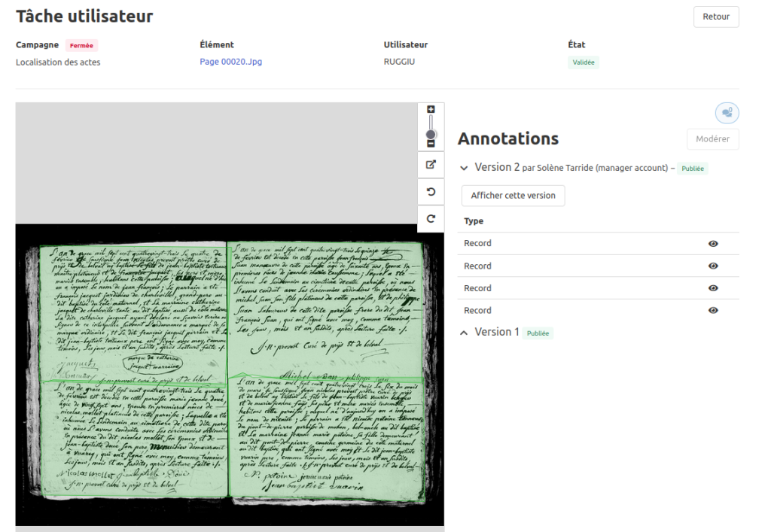Select the fourth Record row

(478, 311)
